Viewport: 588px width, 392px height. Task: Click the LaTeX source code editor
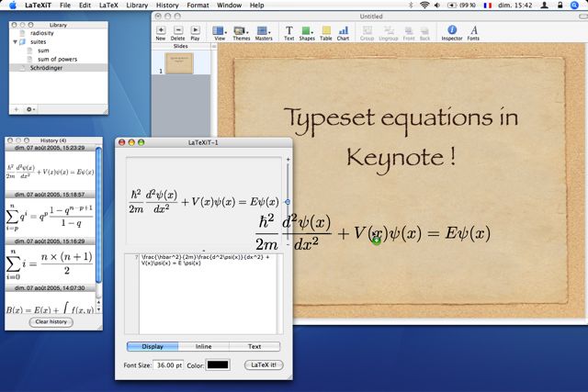(209, 294)
